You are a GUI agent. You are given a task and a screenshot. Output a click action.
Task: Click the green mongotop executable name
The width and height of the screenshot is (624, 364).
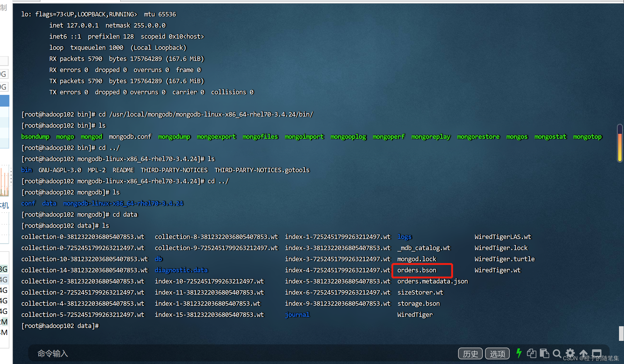coord(587,136)
